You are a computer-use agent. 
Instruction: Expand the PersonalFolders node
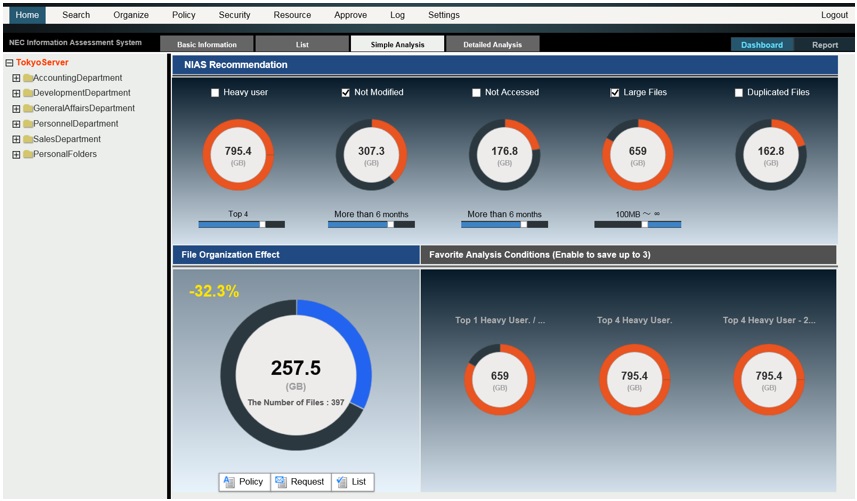16,155
